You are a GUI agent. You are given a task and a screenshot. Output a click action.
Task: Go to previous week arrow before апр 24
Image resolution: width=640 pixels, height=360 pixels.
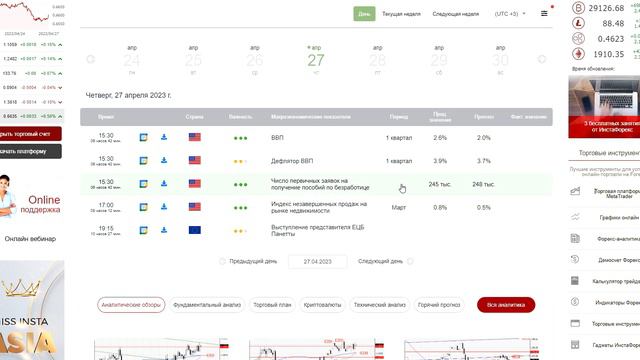(91, 60)
